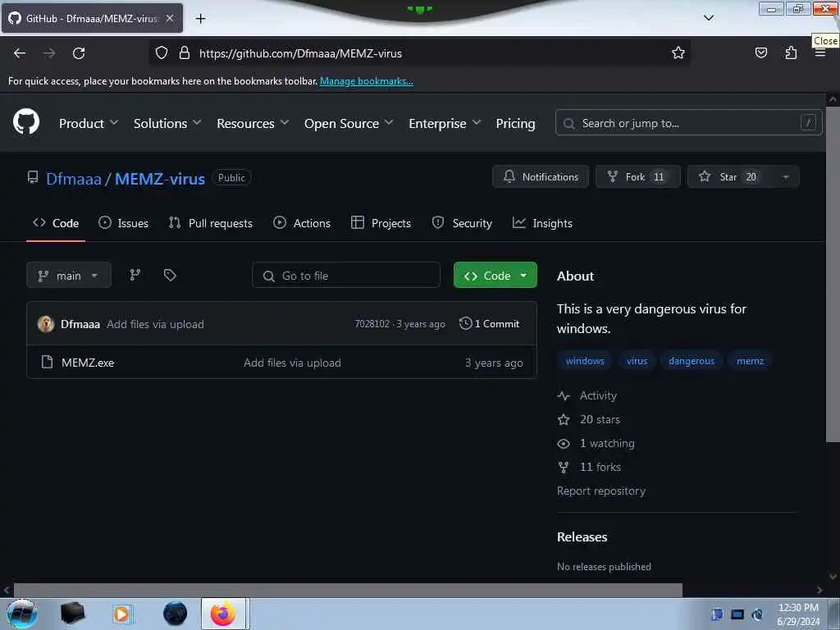840x630 pixels.
Task: Close the GitHub MEMZ-virus tab
Action: pos(170,18)
